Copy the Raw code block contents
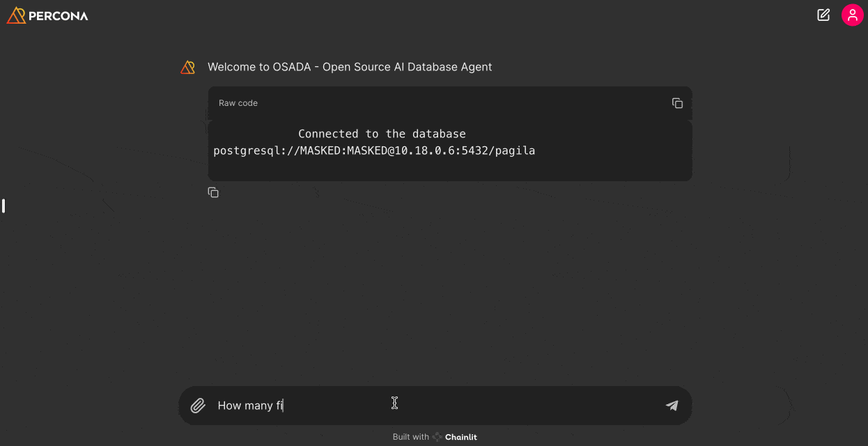The image size is (868, 446). pos(677,103)
